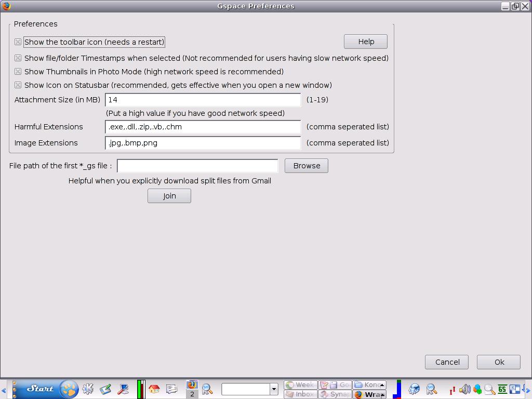
Task: Switch to desktop 1 in the pager
Action: point(192,384)
